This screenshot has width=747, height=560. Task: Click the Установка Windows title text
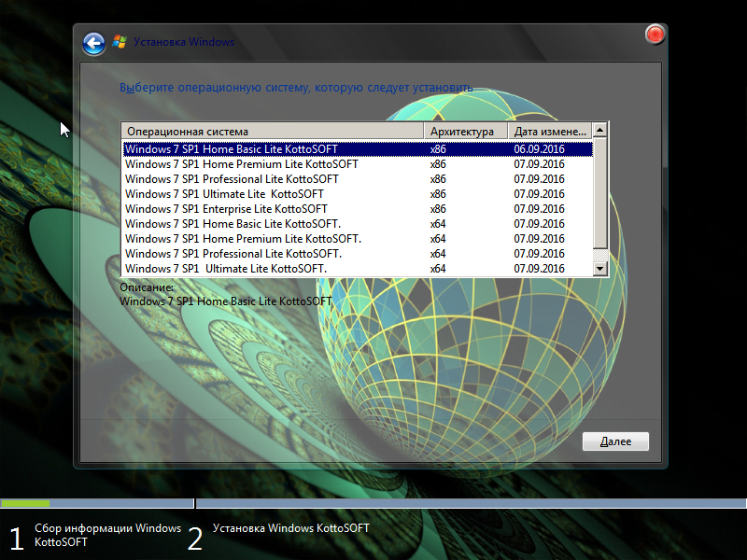pyautogui.click(x=184, y=42)
